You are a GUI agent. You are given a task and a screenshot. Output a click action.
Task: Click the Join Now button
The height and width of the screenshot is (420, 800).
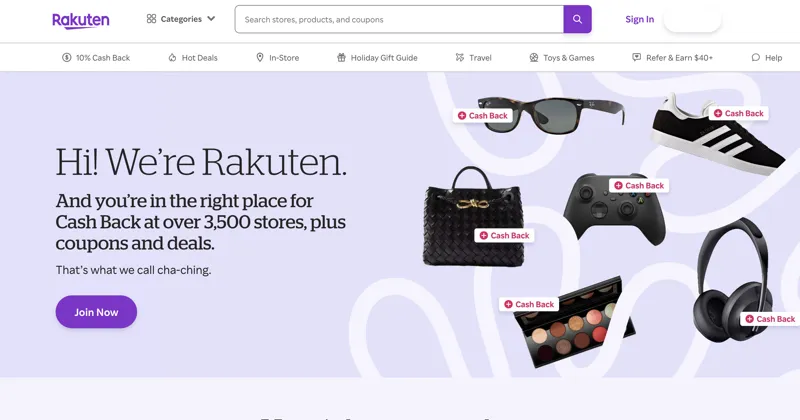96,312
